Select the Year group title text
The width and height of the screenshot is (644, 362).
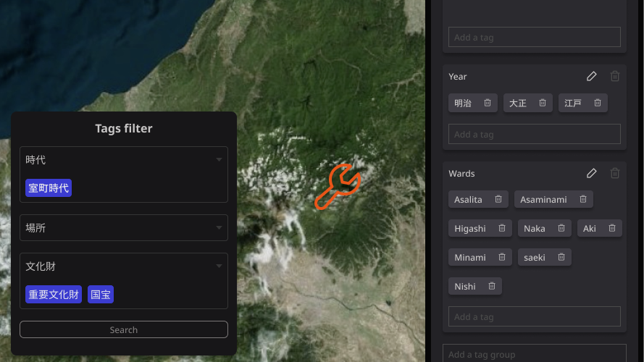point(458,77)
